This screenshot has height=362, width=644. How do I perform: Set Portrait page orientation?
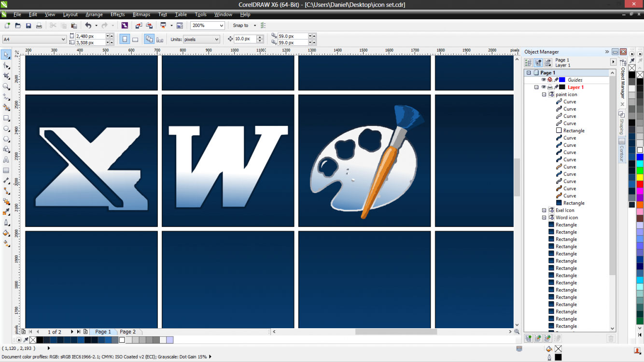pos(125,39)
